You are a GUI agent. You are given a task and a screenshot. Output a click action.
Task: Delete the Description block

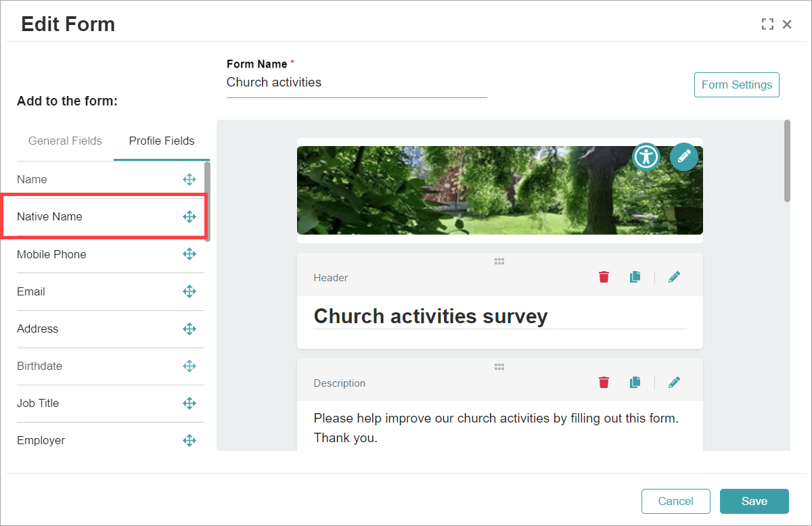coord(604,383)
